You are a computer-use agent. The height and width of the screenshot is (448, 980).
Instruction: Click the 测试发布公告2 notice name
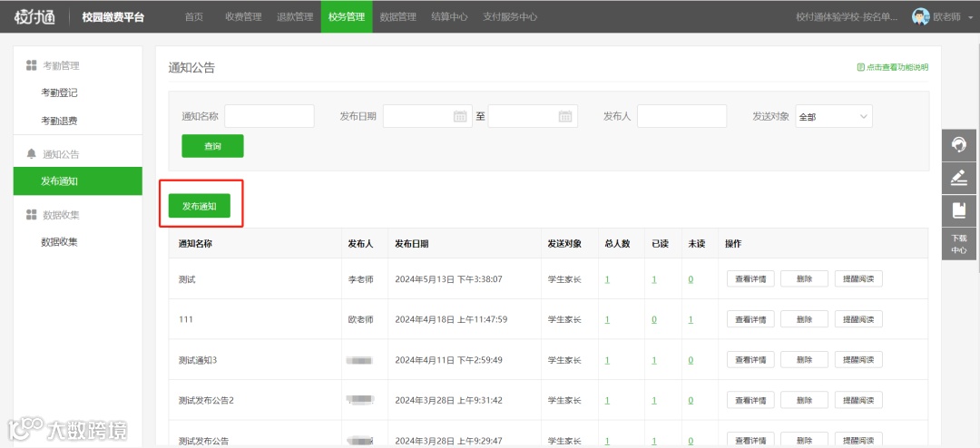point(206,400)
